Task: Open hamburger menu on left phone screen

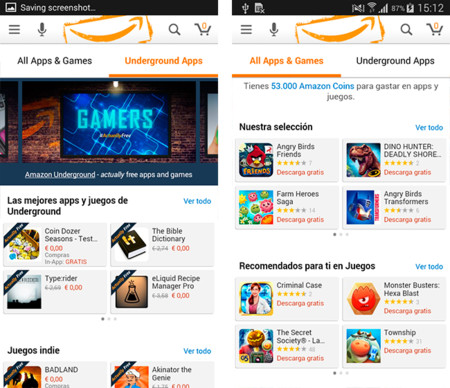Action: click(x=14, y=30)
